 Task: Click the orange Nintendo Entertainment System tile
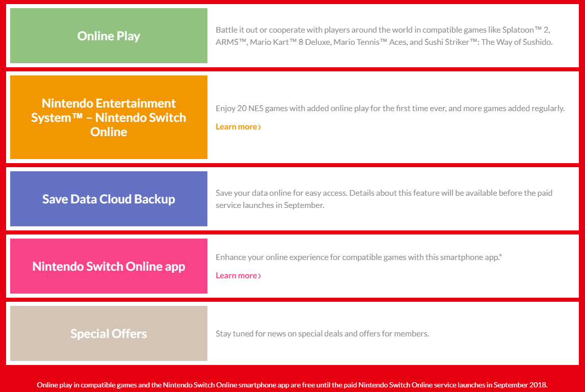(109, 117)
